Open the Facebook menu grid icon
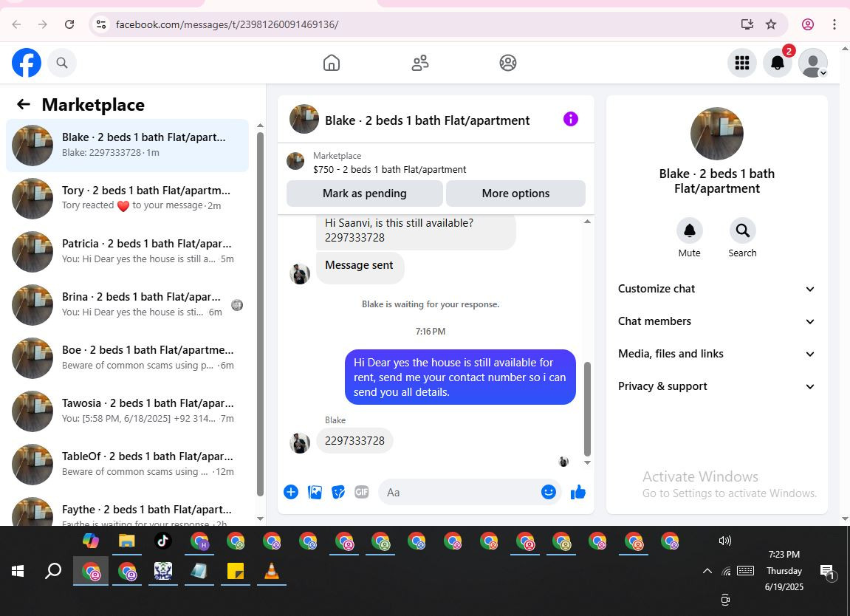This screenshot has width=850, height=616. [741, 63]
